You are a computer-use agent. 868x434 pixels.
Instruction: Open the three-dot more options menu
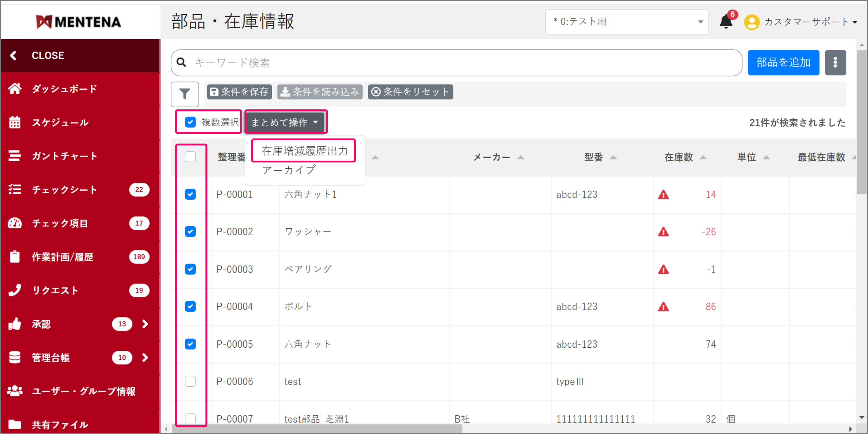click(x=835, y=63)
